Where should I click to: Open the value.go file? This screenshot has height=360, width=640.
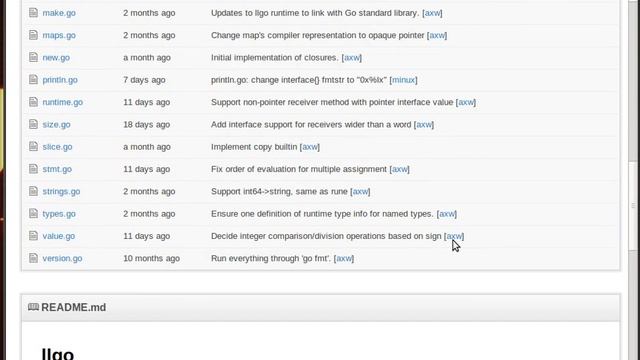pyautogui.click(x=58, y=236)
